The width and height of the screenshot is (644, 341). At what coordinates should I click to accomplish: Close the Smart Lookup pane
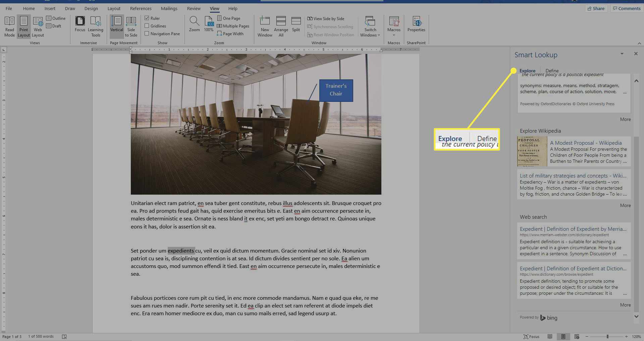[x=636, y=54]
